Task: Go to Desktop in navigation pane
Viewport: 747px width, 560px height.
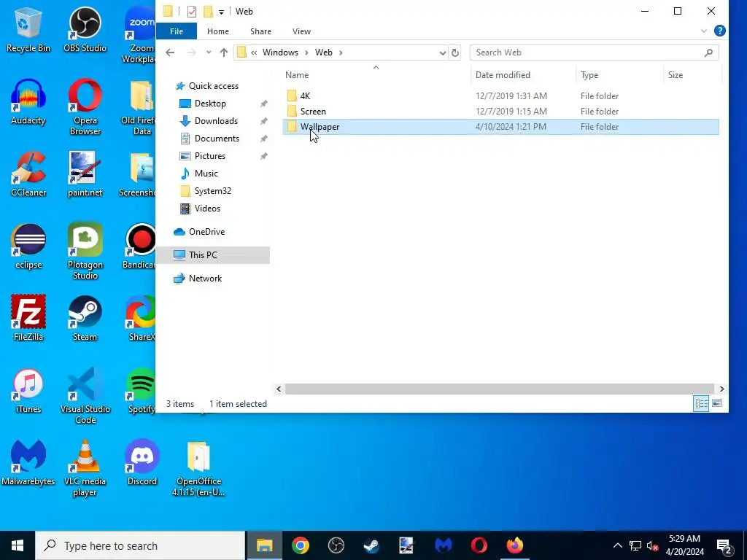Action: pos(210,104)
